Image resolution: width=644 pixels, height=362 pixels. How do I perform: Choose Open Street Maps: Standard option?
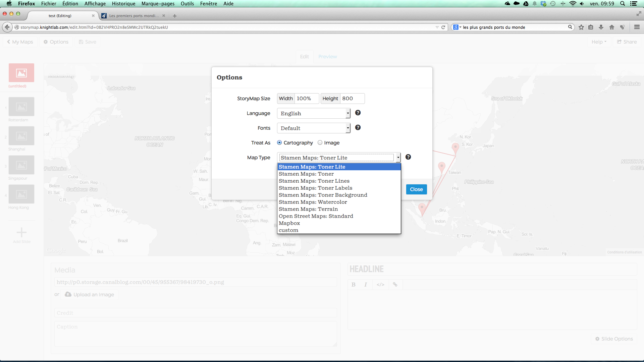coord(316,216)
